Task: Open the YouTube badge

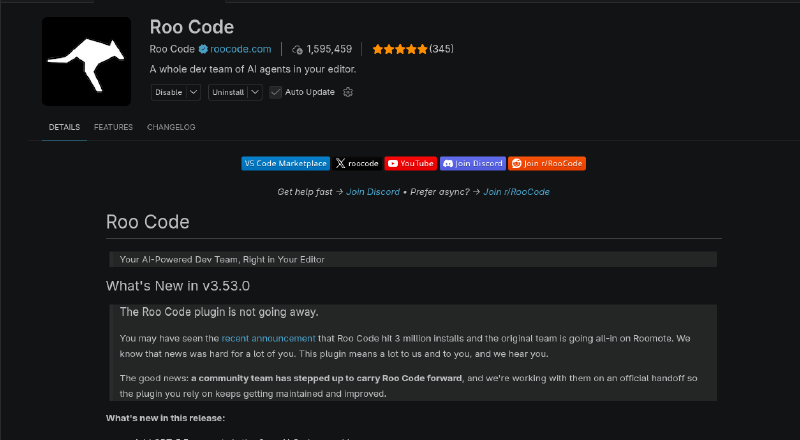Action: pos(410,163)
